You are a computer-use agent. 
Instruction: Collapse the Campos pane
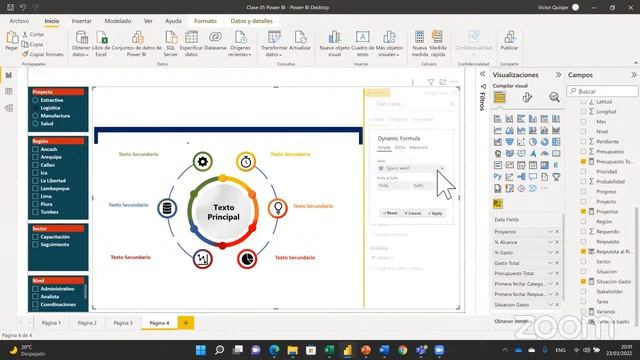pyautogui.click(x=633, y=75)
